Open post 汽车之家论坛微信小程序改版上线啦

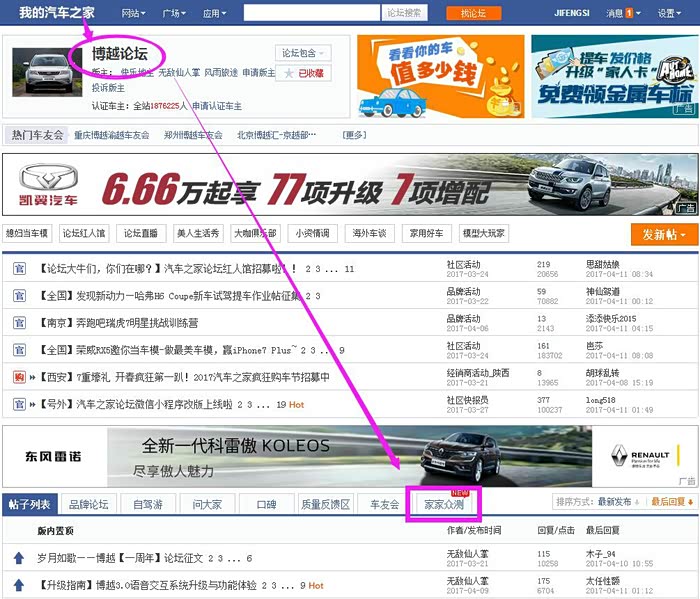(x=136, y=404)
